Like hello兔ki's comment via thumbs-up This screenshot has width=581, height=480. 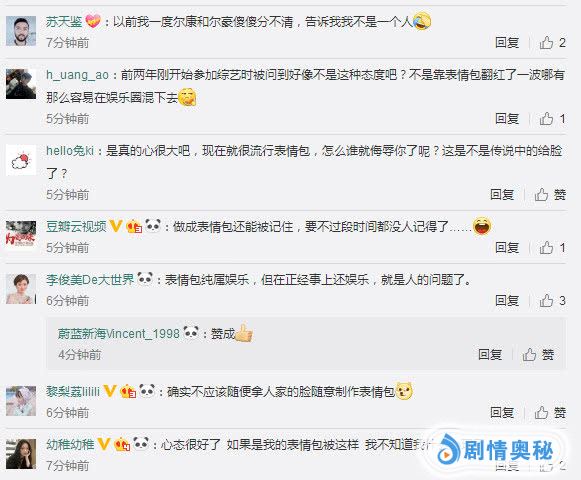541,194
